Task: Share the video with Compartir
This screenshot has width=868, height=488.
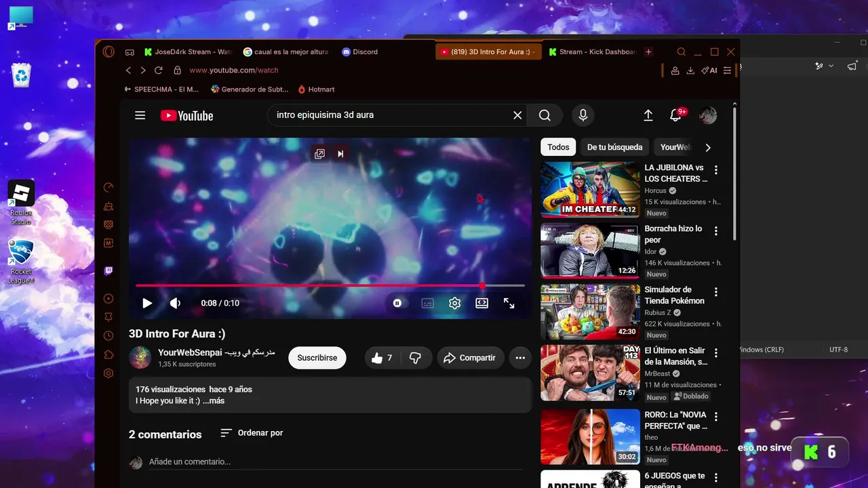Action: coord(469,358)
